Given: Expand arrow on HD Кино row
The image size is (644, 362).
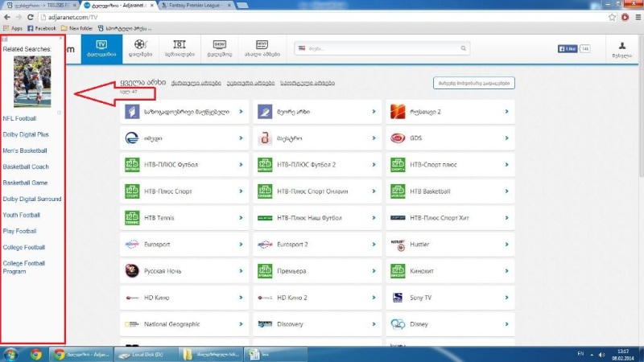Looking at the screenshot, I should pos(241,298).
